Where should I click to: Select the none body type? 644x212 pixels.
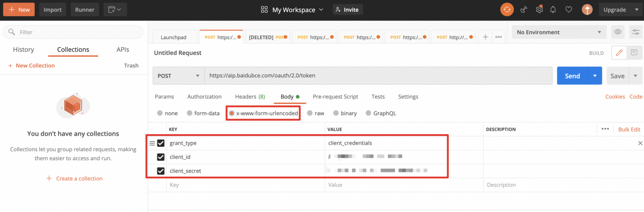(x=159, y=113)
